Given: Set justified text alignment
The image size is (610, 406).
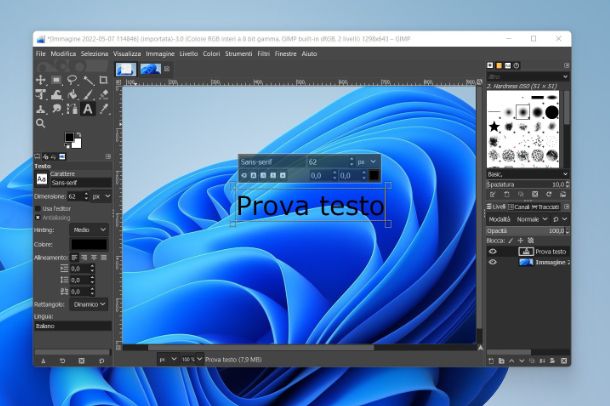Looking at the screenshot, I should 104,257.
